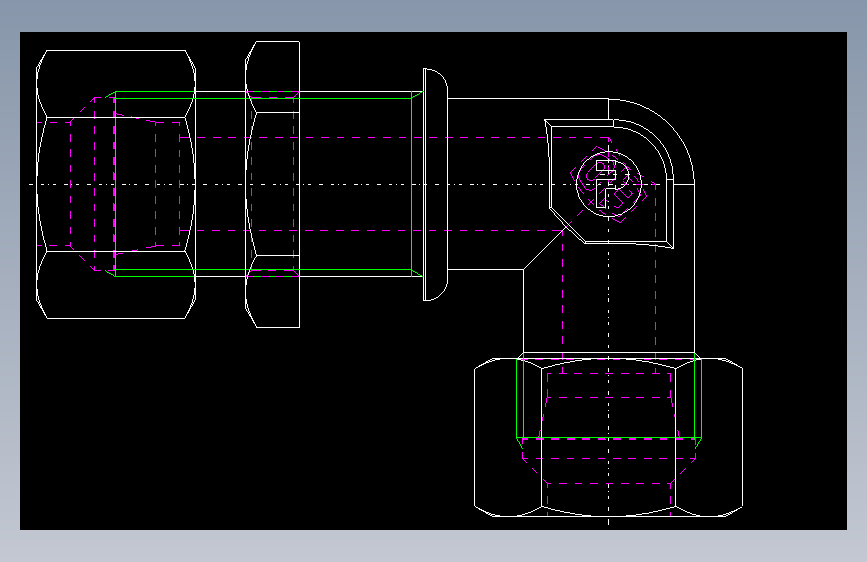
Task: Select the bottom hex nut of the elbow
Action: coord(608,437)
